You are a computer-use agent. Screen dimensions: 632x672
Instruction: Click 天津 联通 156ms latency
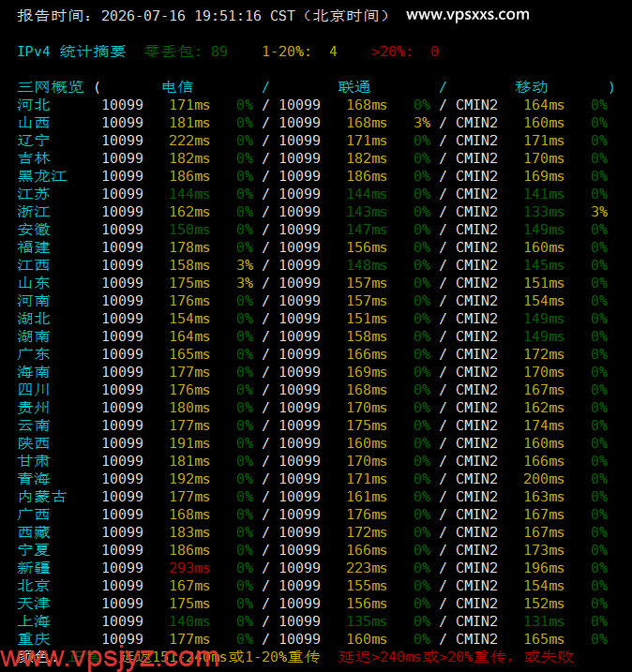[367, 604]
